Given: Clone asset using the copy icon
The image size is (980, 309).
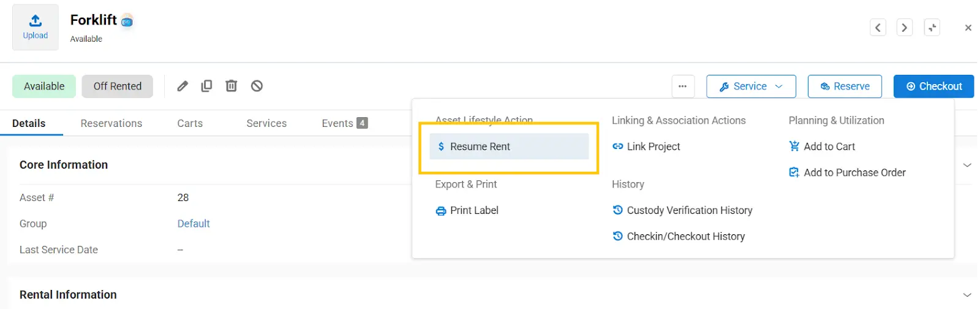Looking at the screenshot, I should click(x=206, y=86).
